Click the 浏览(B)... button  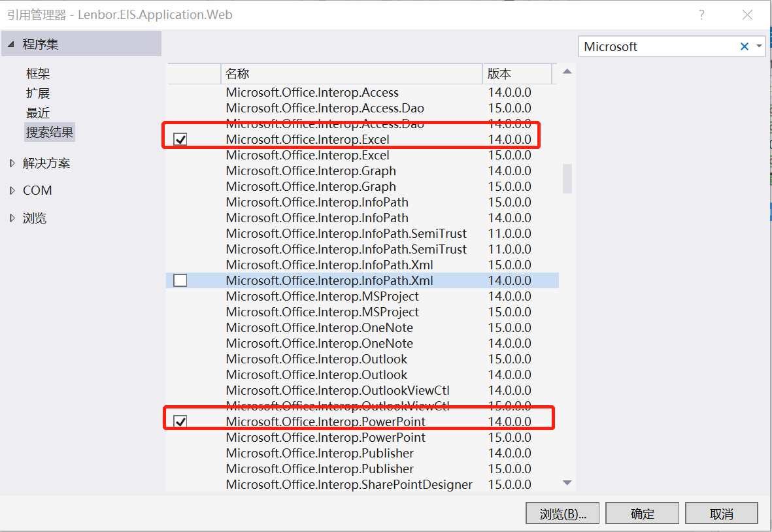point(562,514)
